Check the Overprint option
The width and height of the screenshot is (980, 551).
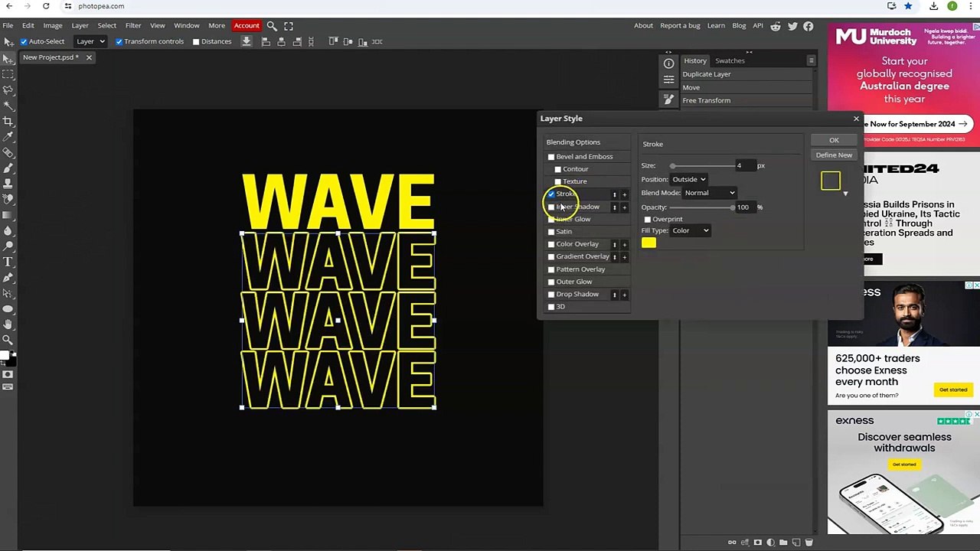click(648, 220)
